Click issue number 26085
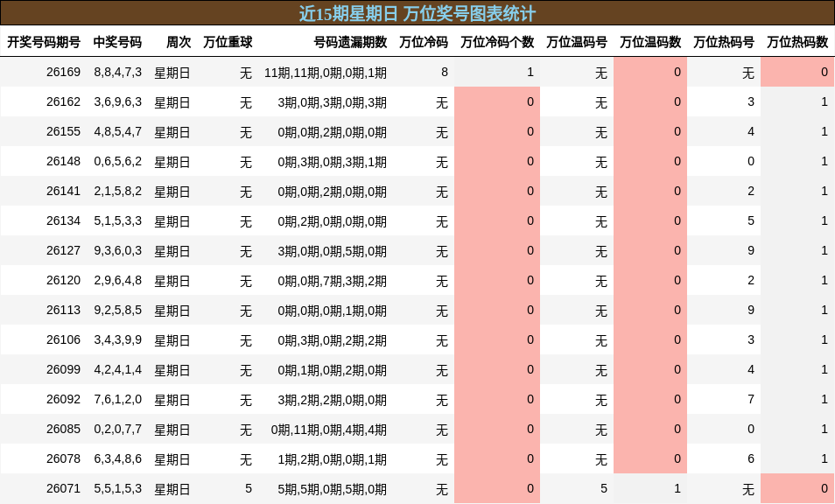This screenshot has width=835, height=504. click(x=63, y=430)
